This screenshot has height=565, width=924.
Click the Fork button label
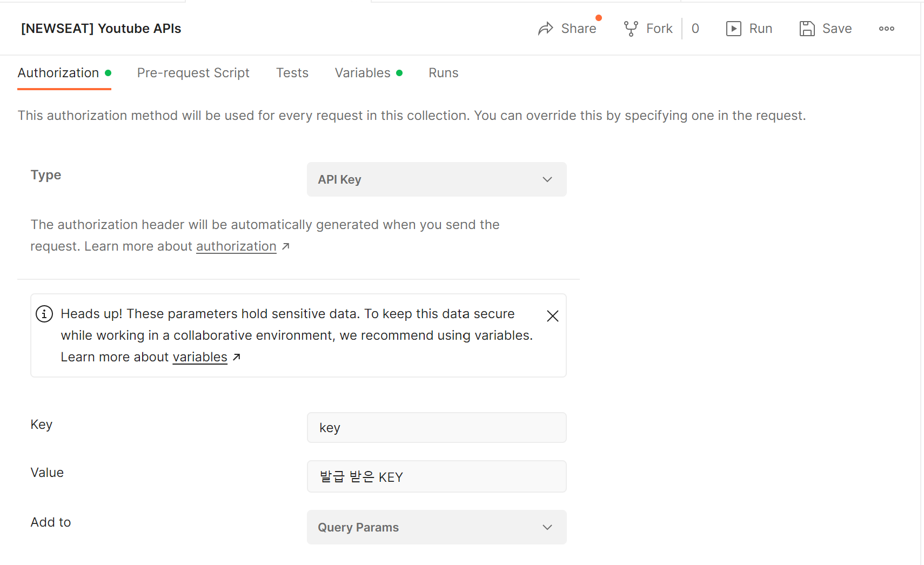tap(659, 29)
